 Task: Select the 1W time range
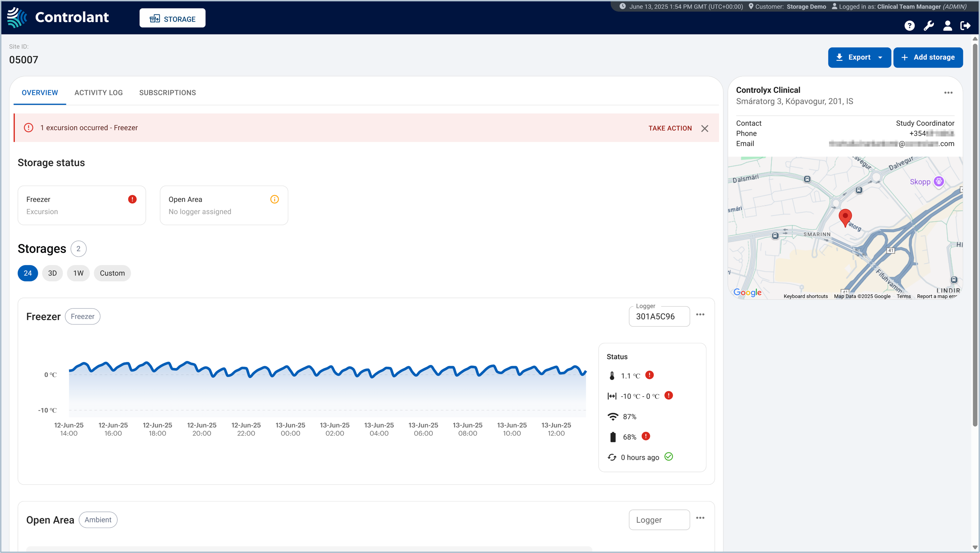pos(78,273)
